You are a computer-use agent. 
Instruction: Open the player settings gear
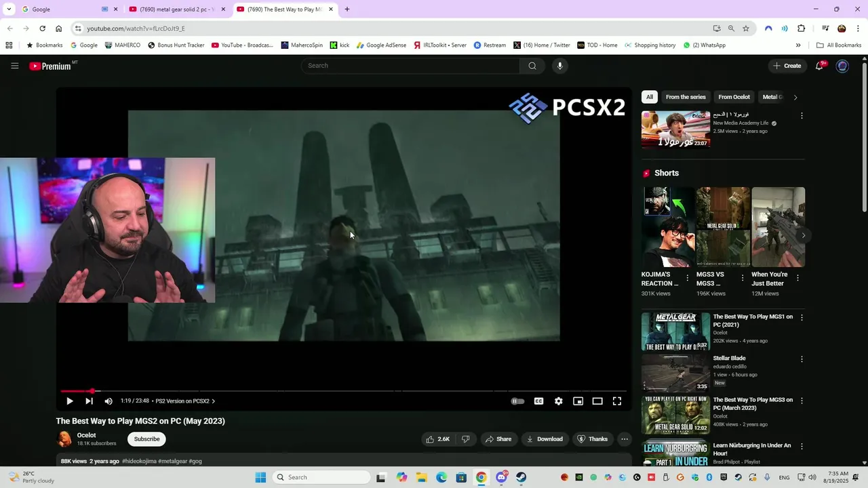558,401
